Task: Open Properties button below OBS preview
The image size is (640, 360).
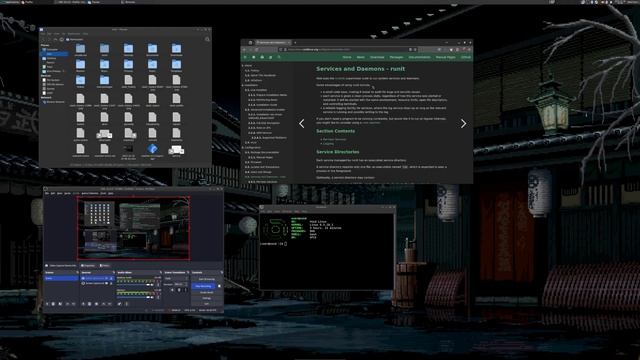Action: [88, 266]
